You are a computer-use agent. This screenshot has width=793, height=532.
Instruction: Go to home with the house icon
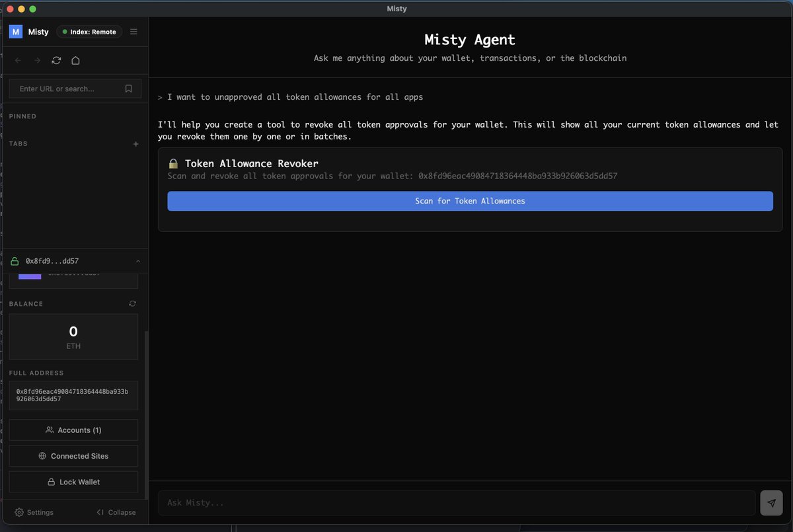coord(75,60)
